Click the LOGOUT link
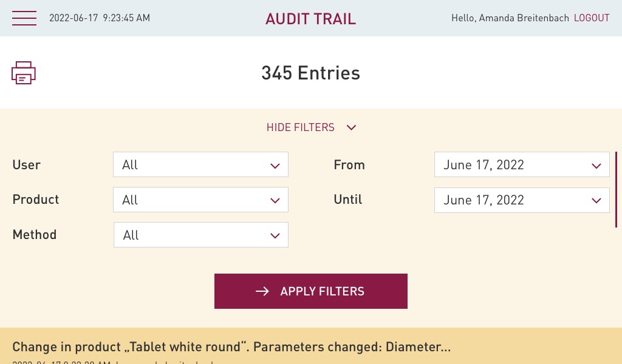 click(592, 18)
